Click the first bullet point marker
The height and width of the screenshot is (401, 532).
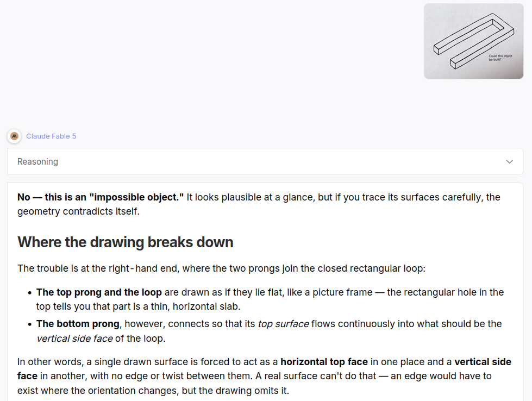pyautogui.click(x=30, y=293)
